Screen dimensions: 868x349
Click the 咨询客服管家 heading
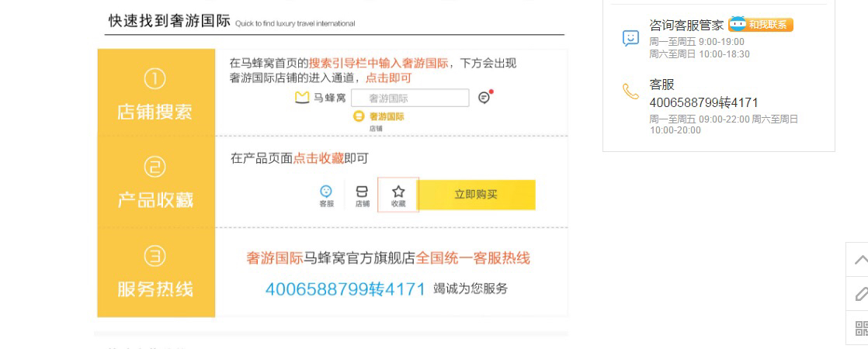click(x=686, y=25)
